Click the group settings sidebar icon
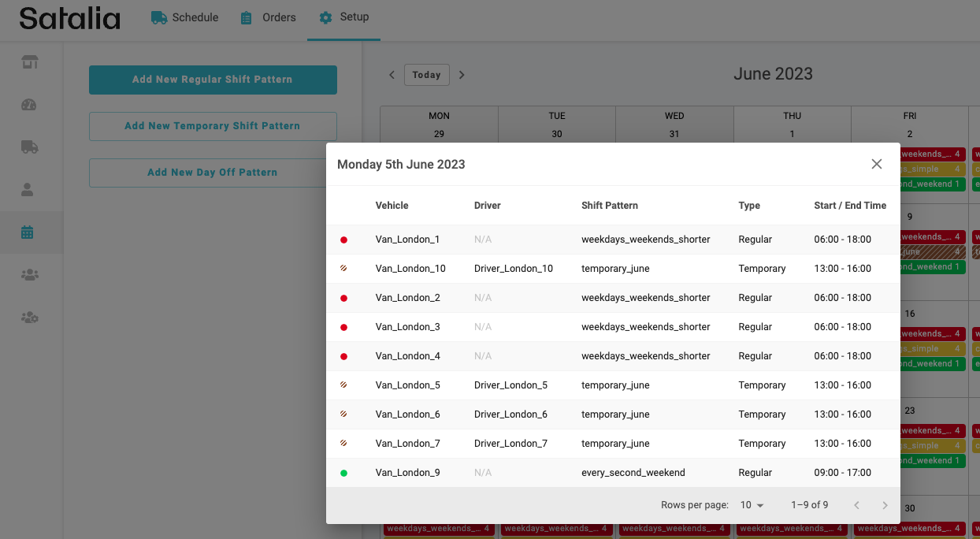This screenshot has width=980, height=539. pos(30,318)
